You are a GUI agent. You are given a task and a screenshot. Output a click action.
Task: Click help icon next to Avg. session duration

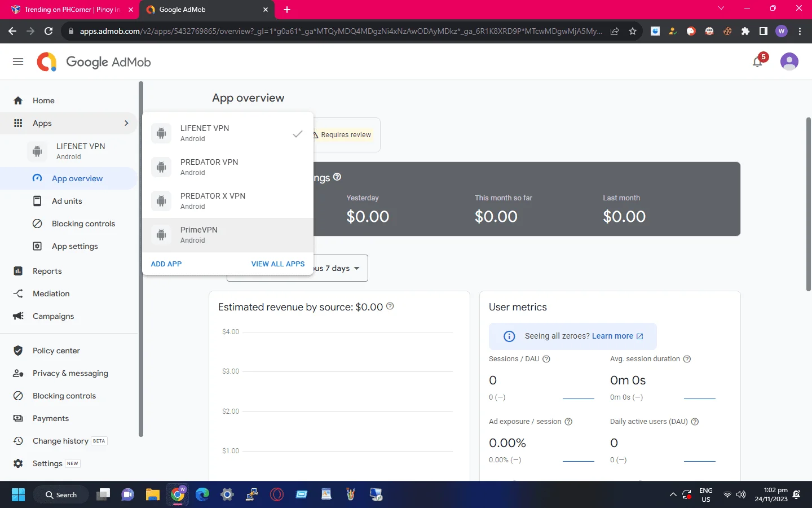point(687,359)
